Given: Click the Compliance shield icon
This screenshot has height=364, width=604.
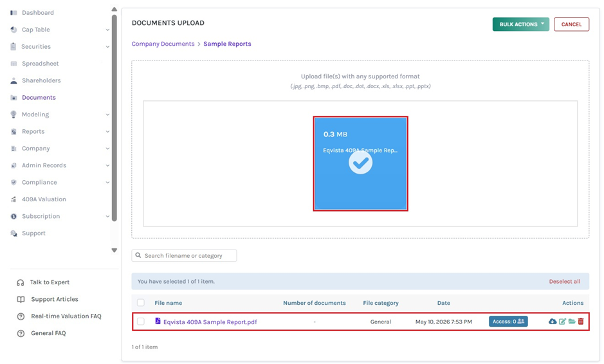Looking at the screenshot, I should pyautogui.click(x=14, y=182).
